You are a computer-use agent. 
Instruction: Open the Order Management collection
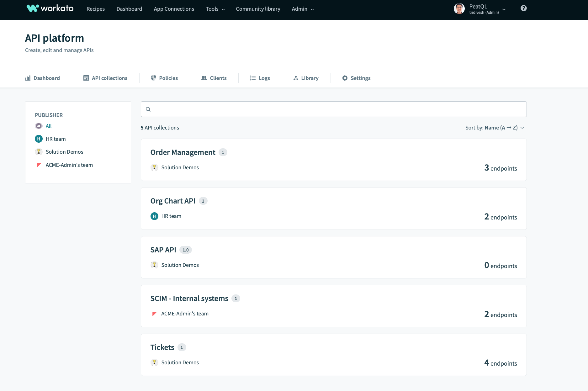(183, 152)
